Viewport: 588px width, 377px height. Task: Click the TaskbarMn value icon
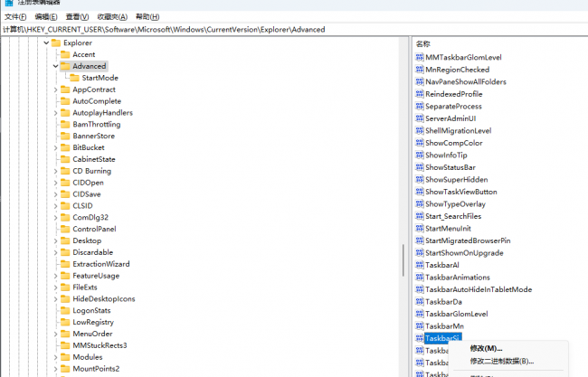coord(420,326)
